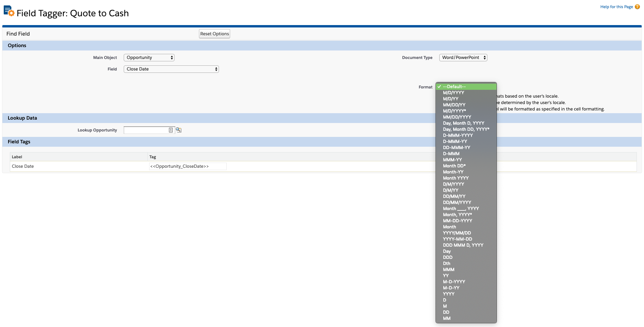Select D/M/YYYY format
Viewport: 644px width, 327px height.
click(x=466, y=184)
